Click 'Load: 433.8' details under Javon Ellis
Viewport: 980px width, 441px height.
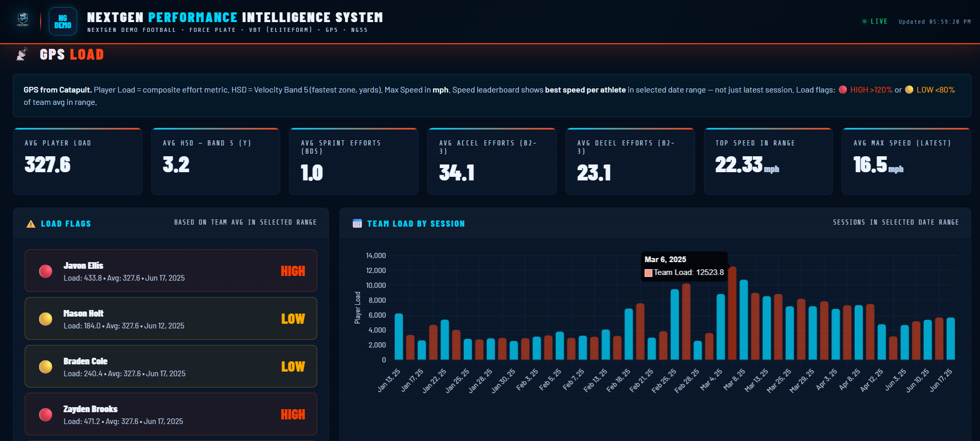[x=124, y=278]
